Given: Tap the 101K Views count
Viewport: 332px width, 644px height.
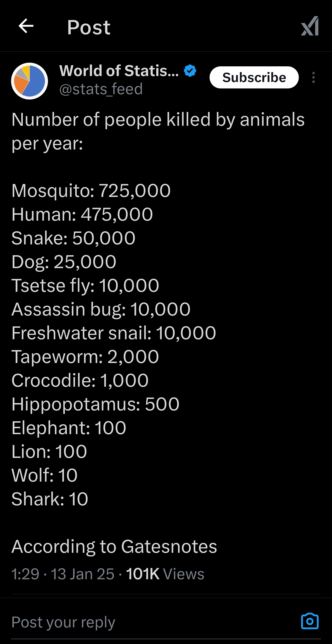Looking at the screenshot, I should 165,574.
